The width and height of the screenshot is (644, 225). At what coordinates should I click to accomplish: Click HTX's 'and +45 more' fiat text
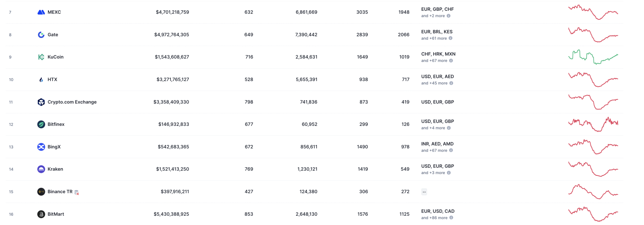point(434,83)
